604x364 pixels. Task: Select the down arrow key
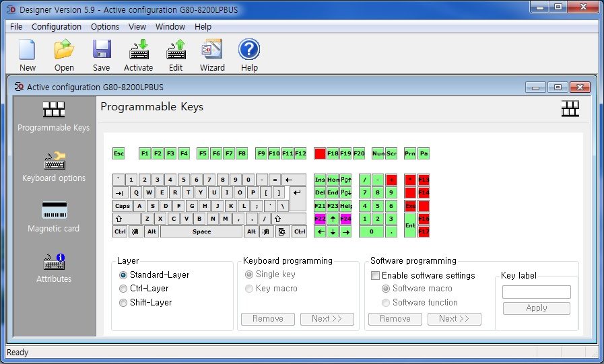coord(333,231)
